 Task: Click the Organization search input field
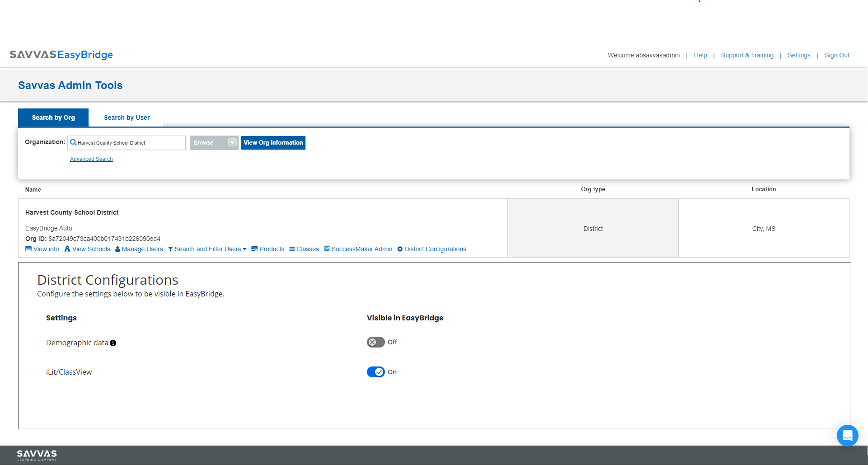pos(127,142)
